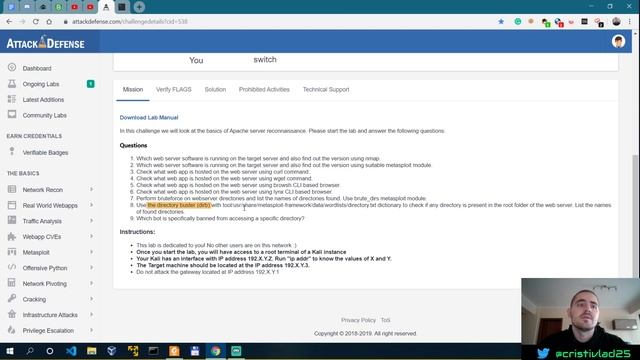Click question 9 about the banned bot
The width and height of the screenshot is (640, 360).
[220, 218]
